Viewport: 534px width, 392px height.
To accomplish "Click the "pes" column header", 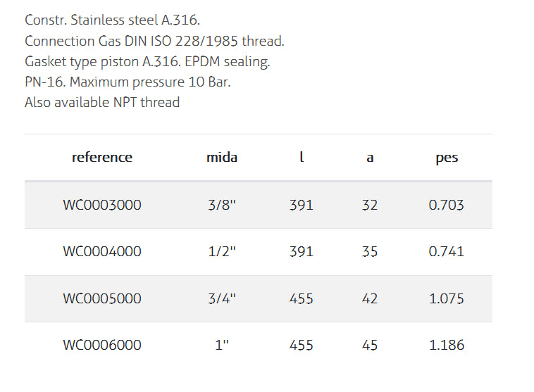I will coord(447,158).
